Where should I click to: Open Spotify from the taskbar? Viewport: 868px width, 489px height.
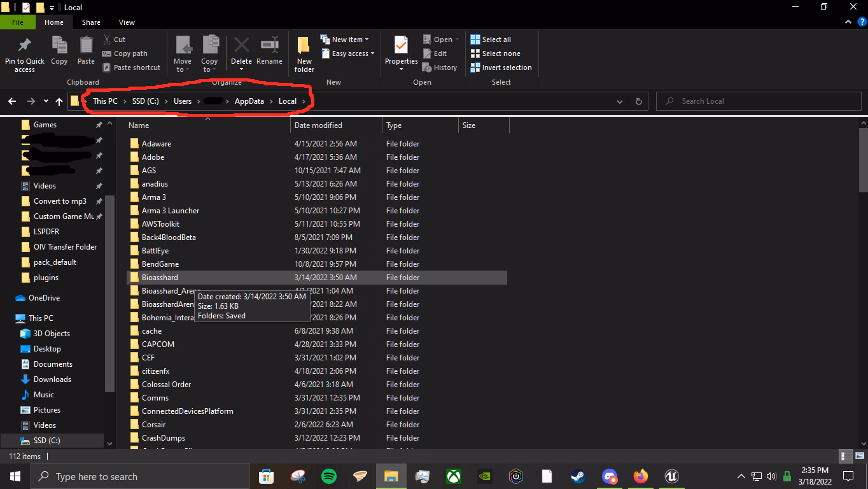coord(329,476)
